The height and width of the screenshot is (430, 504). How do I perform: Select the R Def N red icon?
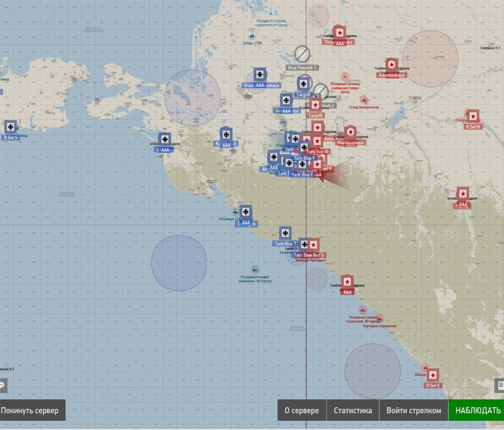click(x=473, y=116)
